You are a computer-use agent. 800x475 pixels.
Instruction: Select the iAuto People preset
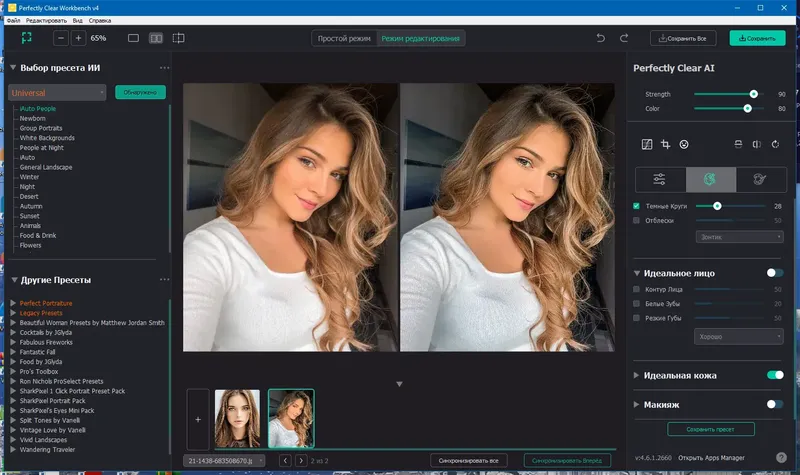click(38, 108)
